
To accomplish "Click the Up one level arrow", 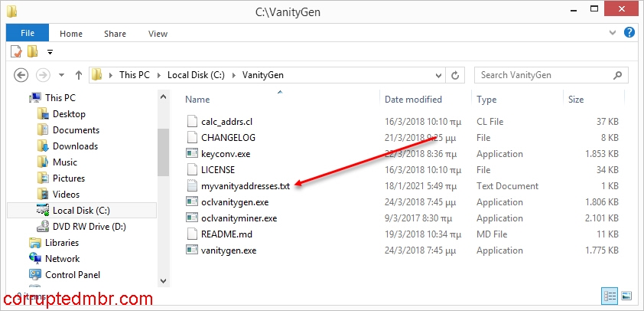I will coord(78,75).
